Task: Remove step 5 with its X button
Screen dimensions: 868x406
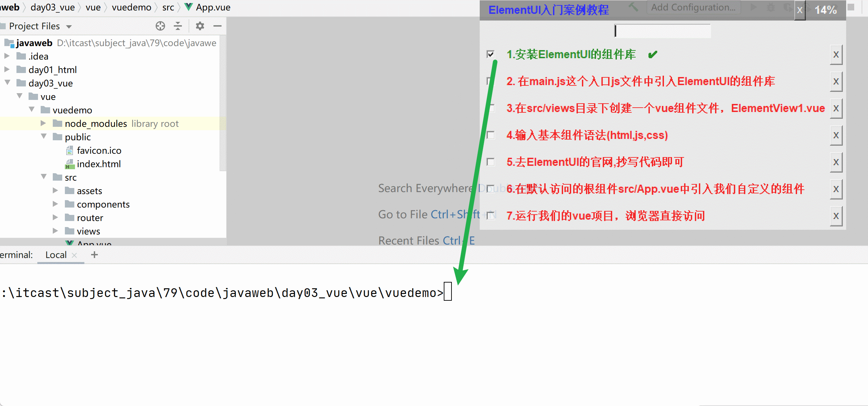Action: 836,162
